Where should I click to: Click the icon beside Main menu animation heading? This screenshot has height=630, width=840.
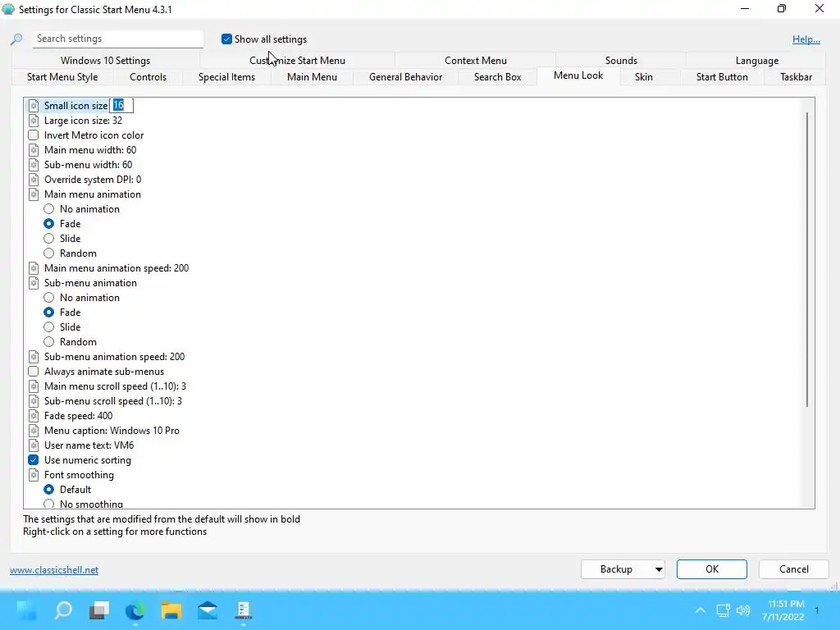pyautogui.click(x=33, y=194)
